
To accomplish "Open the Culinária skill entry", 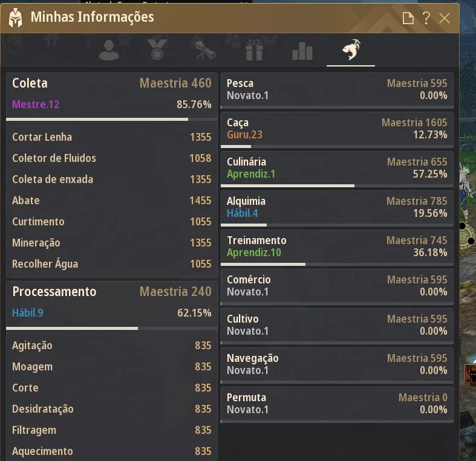I will point(337,169).
